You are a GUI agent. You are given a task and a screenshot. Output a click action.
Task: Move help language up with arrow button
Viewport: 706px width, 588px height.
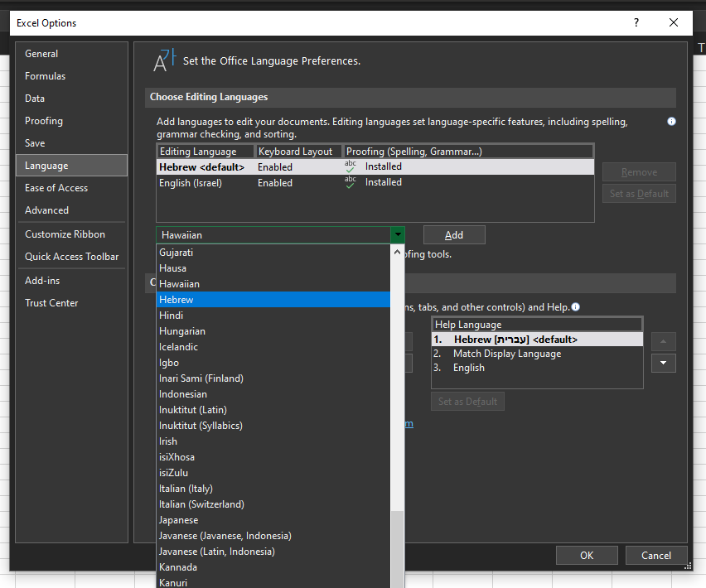[663, 342]
